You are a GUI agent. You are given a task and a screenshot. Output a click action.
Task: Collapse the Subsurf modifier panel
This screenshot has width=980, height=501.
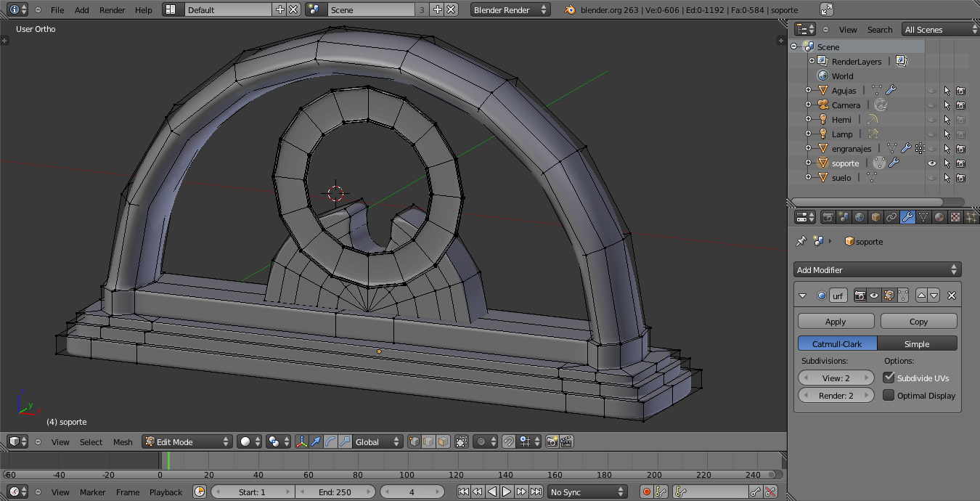click(x=802, y=296)
